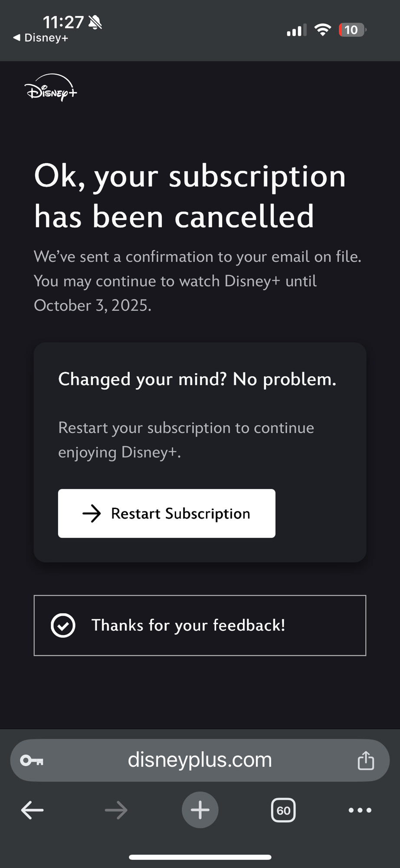This screenshot has height=868, width=400.
Task: Tap the Wi-Fi status icon
Action: coord(322,30)
